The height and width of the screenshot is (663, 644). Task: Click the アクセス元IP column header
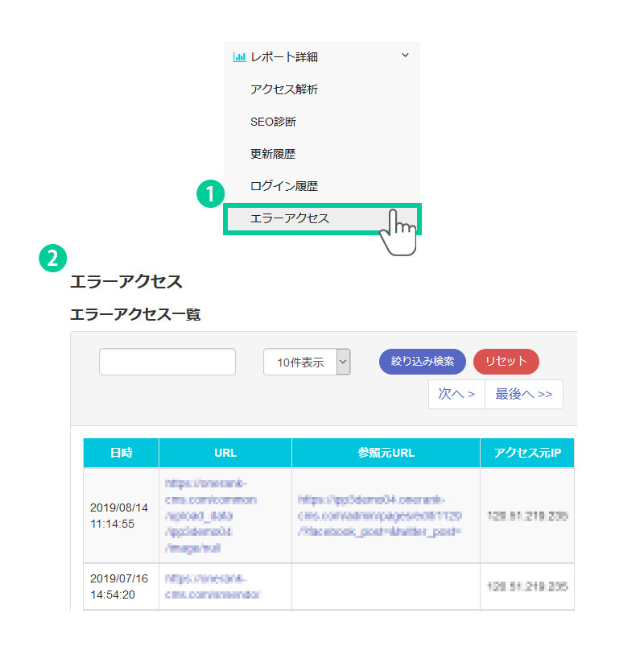(527, 453)
